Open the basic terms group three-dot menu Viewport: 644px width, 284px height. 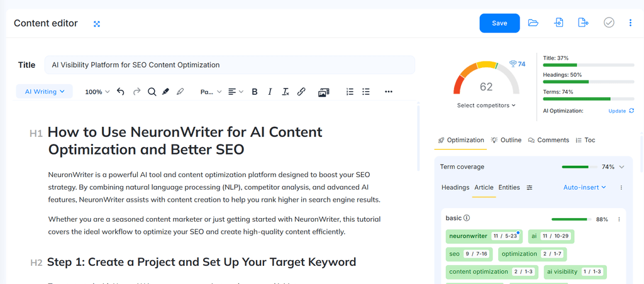coord(619,219)
